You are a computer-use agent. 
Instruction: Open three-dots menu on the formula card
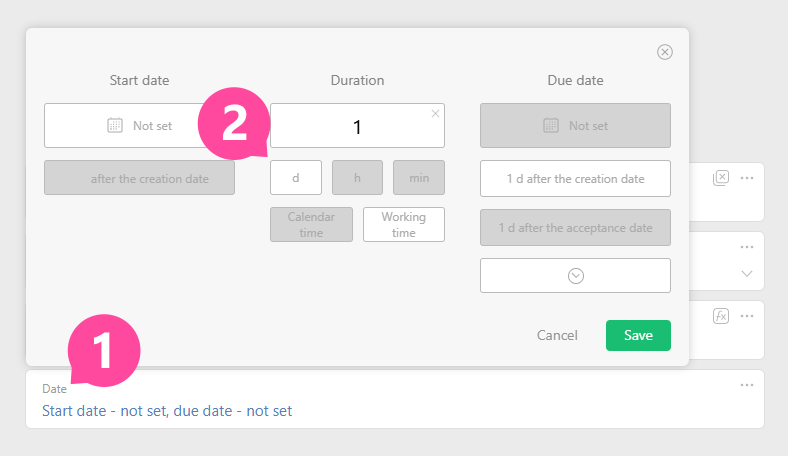[x=747, y=316]
